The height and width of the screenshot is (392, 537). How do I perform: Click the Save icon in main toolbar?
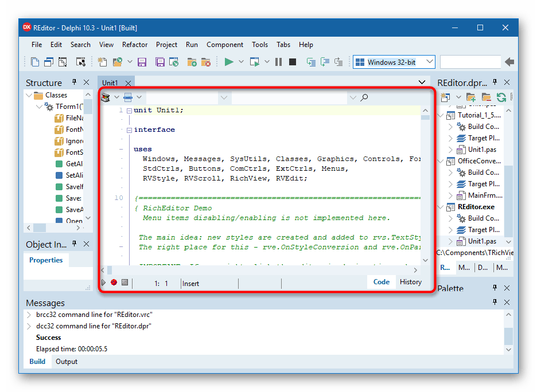click(x=142, y=62)
